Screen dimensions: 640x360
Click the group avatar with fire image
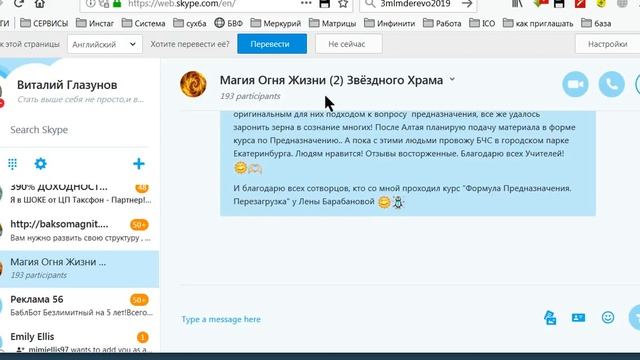(193, 84)
